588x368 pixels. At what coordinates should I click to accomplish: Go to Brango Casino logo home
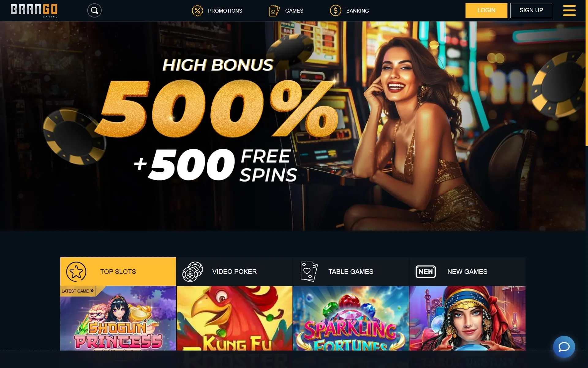pyautogui.click(x=34, y=10)
